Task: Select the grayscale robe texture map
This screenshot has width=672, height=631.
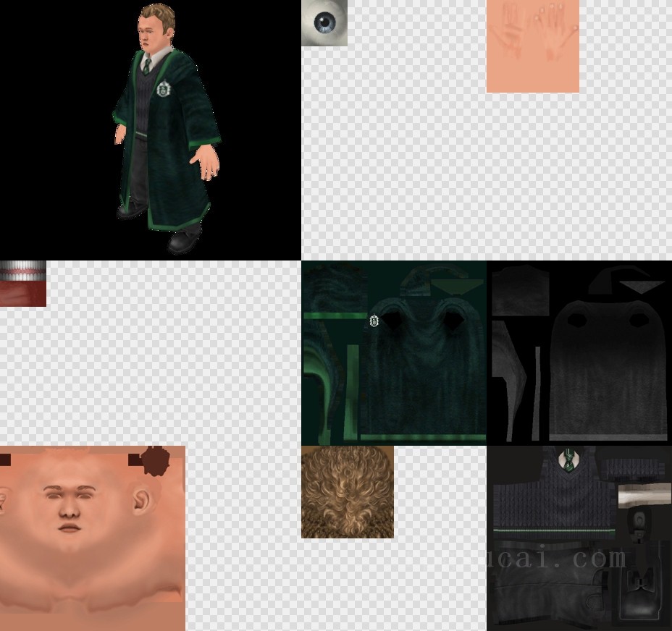Action: pyautogui.click(x=579, y=353)
